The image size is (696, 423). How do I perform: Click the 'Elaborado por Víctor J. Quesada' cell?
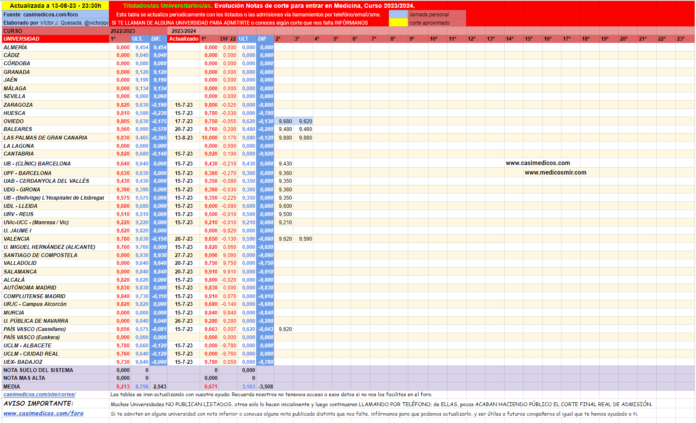(x=55, y=23)
